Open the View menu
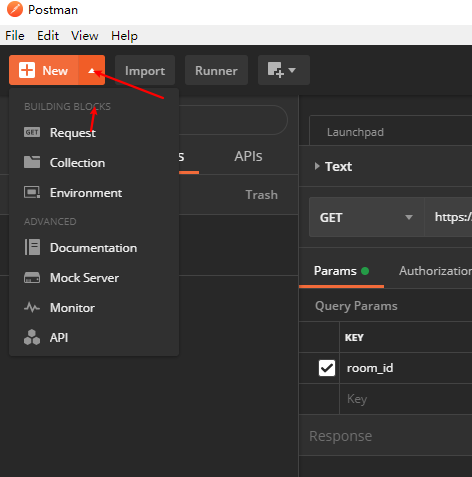This screenshot has width=472, height=477. click(85, 35)
